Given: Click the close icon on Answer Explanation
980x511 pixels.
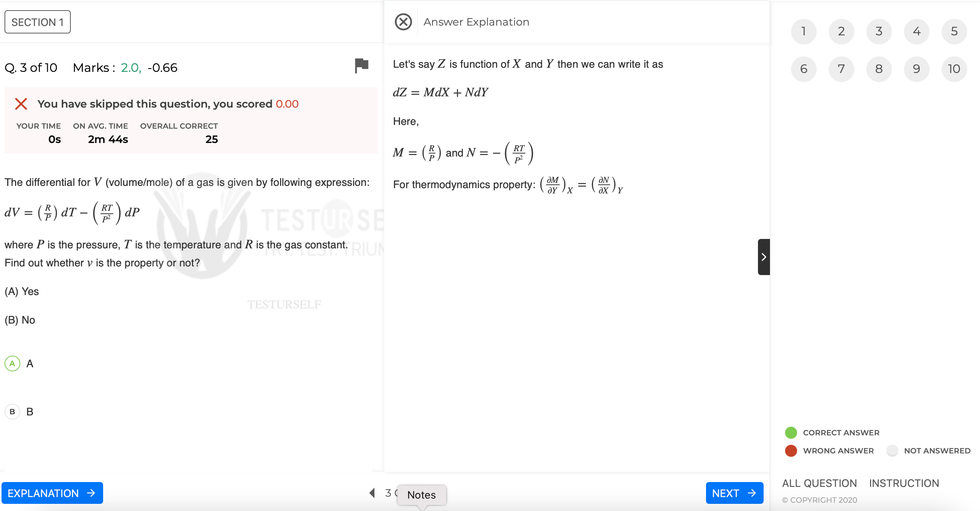Looking at the screenshot, I should tap(403, 21).
